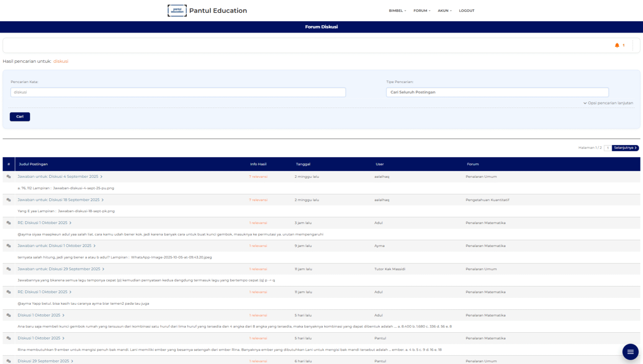Click chat icon beside Diskusi 18 September answer

(x=8, y=200)
